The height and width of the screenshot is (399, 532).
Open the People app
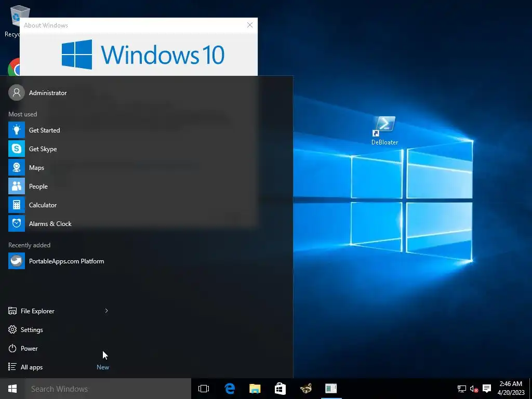point(57,187)
